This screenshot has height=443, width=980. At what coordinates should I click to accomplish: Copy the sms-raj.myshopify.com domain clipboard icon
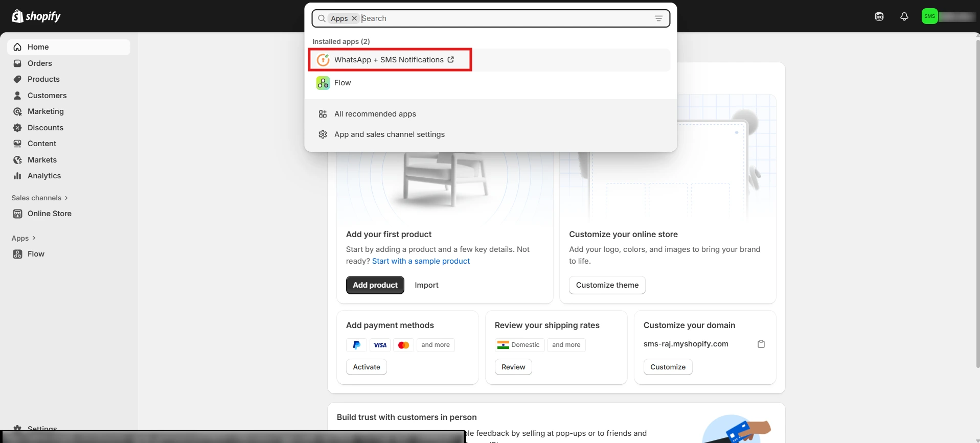761,344
